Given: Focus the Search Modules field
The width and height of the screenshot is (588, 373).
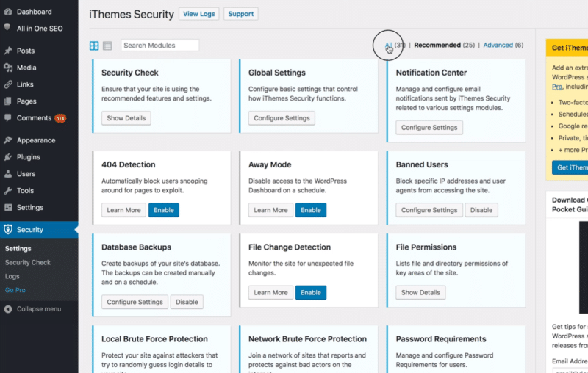Looking at the screenshot, I should point(159,46).
